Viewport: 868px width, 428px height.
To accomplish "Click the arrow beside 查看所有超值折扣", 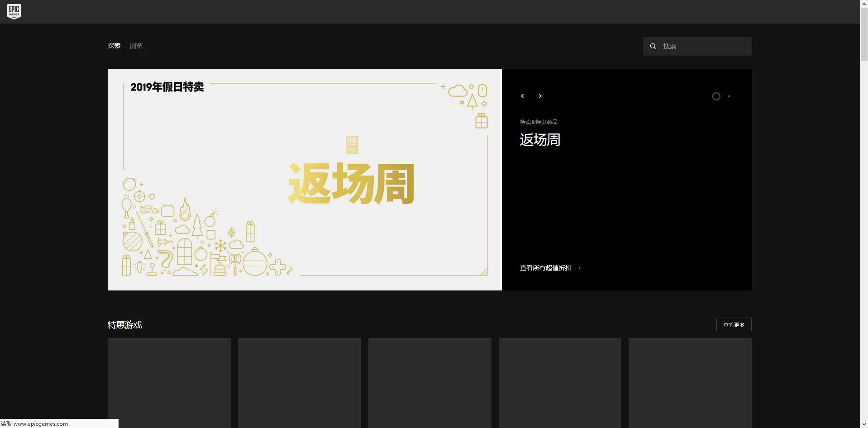I will point(578,268).
